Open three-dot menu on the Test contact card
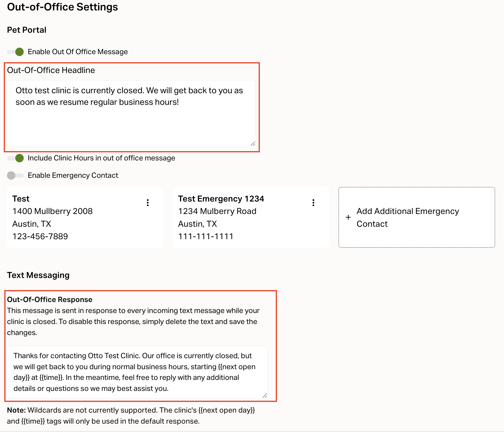The image size is (504, 432). (x=148, y=203)
